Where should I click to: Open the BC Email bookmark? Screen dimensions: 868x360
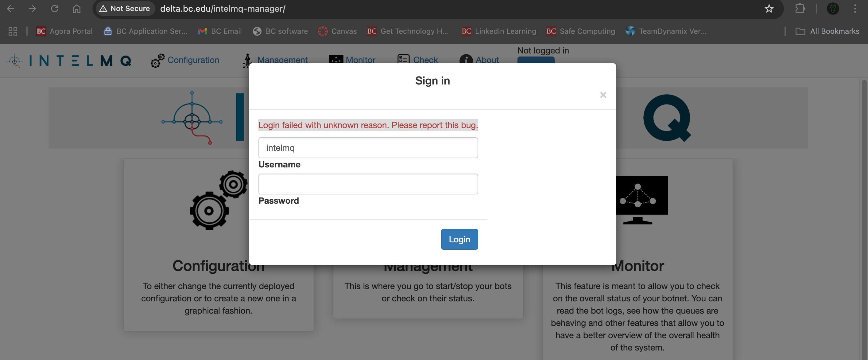point(220,31)
